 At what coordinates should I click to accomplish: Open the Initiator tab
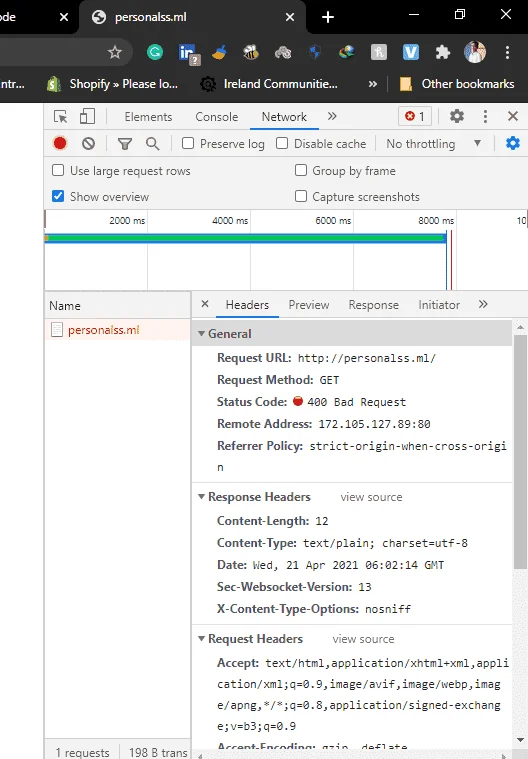pos(439,305)
